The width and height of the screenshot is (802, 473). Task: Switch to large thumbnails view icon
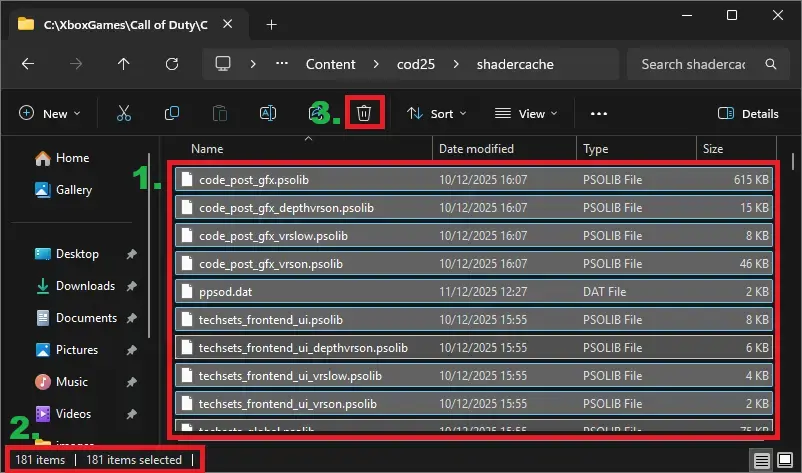tap(785, 460)
